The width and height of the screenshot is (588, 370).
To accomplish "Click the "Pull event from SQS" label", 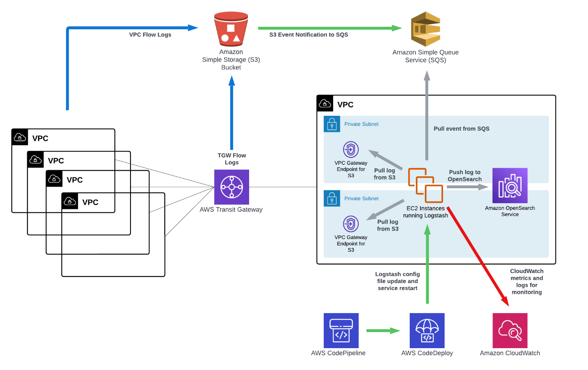I will click(462, 129).
